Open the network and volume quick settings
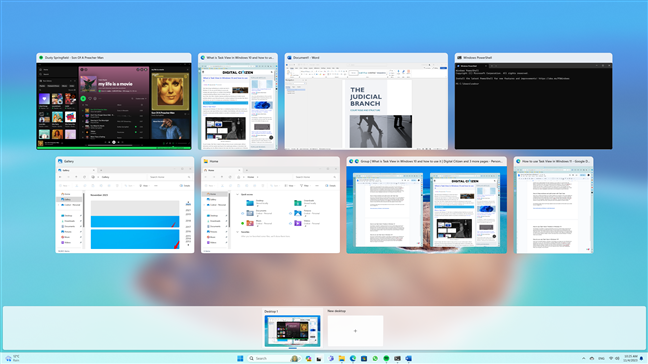 [x=614, y=358]
